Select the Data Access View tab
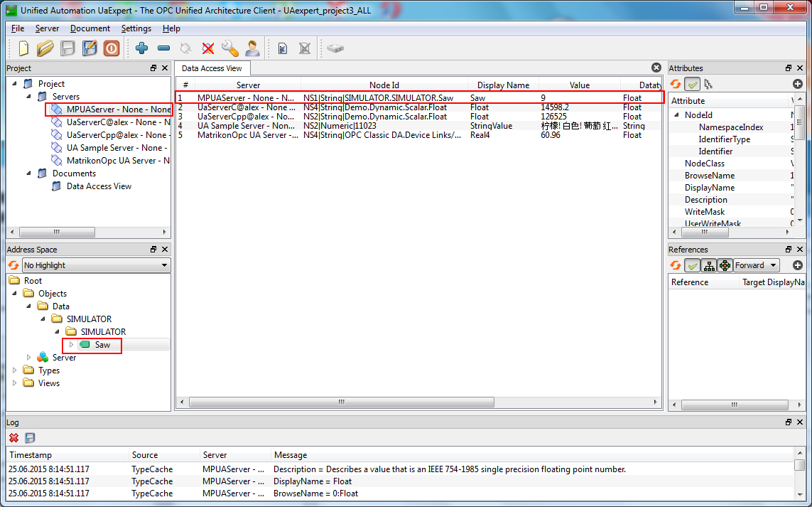This screenshot has width=812, height=507. 212,68
